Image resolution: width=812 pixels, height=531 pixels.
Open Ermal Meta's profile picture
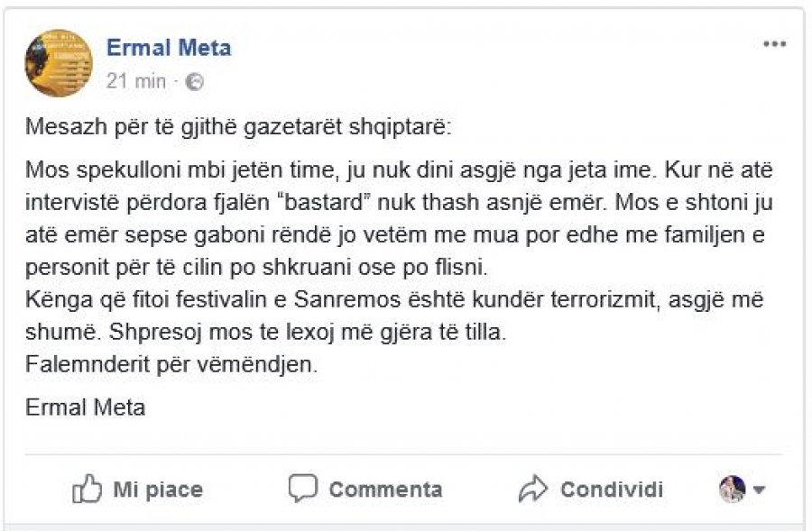coord(59,62)
